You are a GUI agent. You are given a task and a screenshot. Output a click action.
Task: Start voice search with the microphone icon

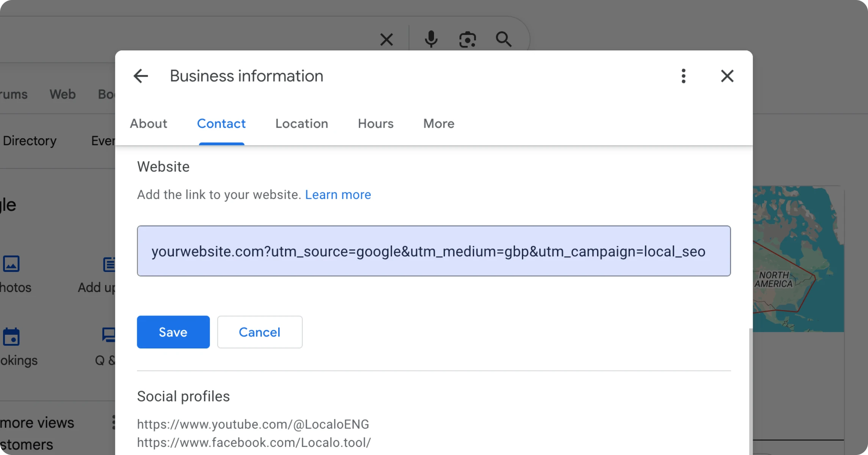(x=431, y=39)
